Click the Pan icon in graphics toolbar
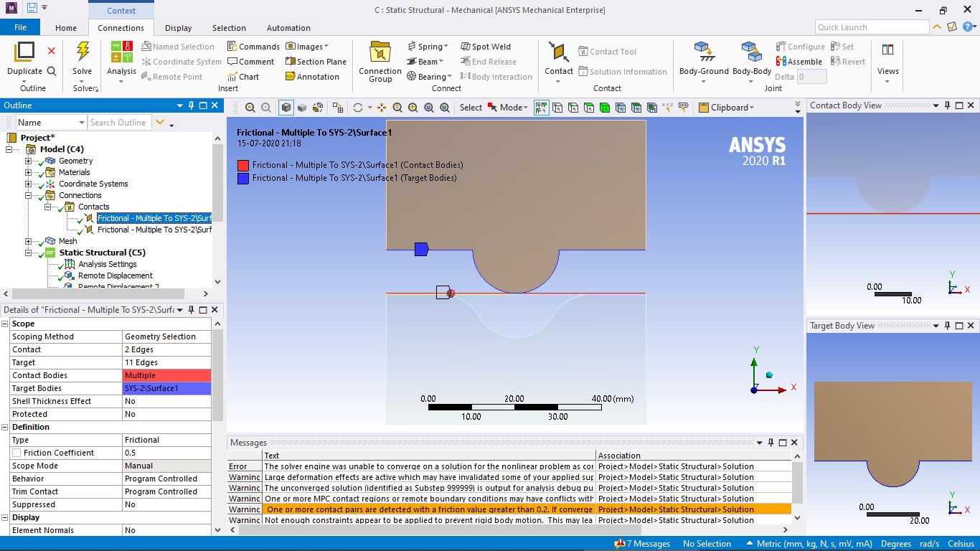The width and height of the screenshot is (980, 551). pos(381,108)
